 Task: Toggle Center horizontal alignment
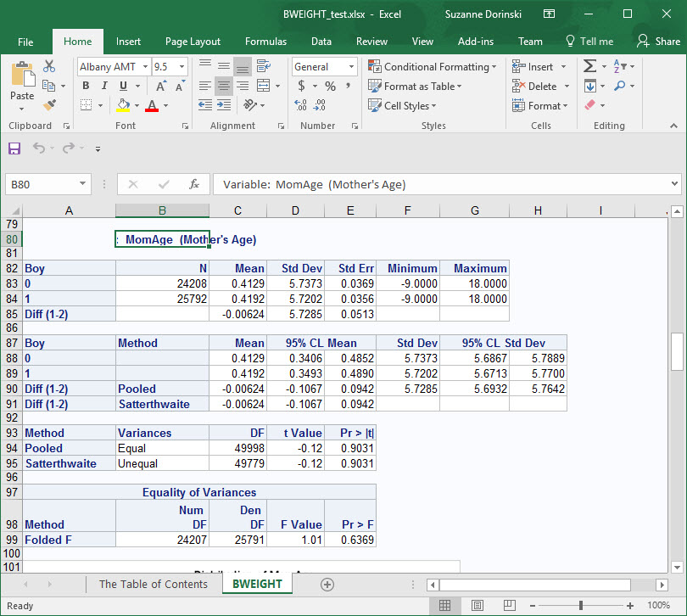tap(224, 87)
